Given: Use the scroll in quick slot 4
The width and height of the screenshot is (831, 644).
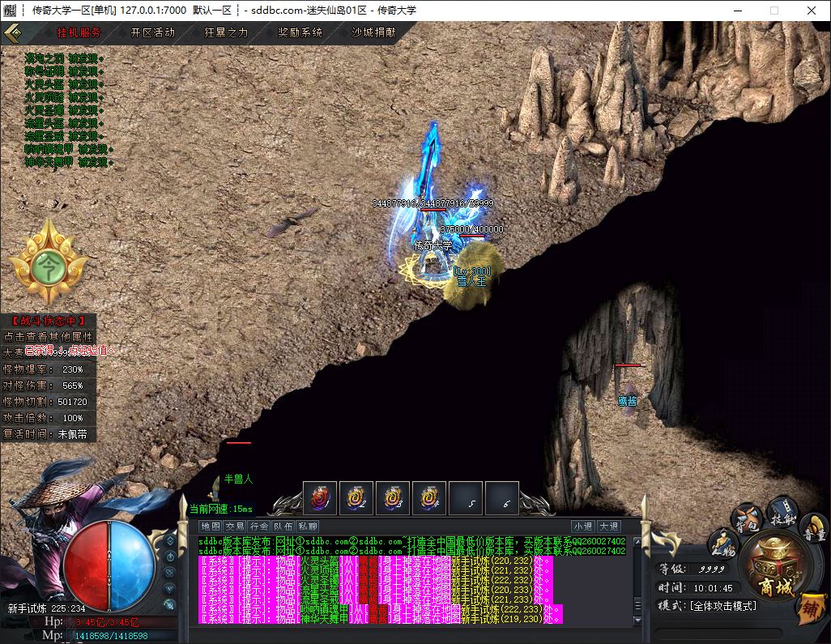Looking at the screenshot, I should point(428,498).
